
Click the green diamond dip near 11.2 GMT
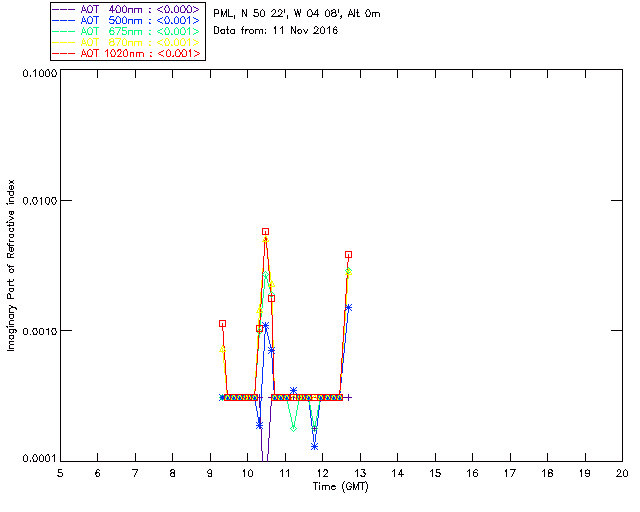pos(293,428)
